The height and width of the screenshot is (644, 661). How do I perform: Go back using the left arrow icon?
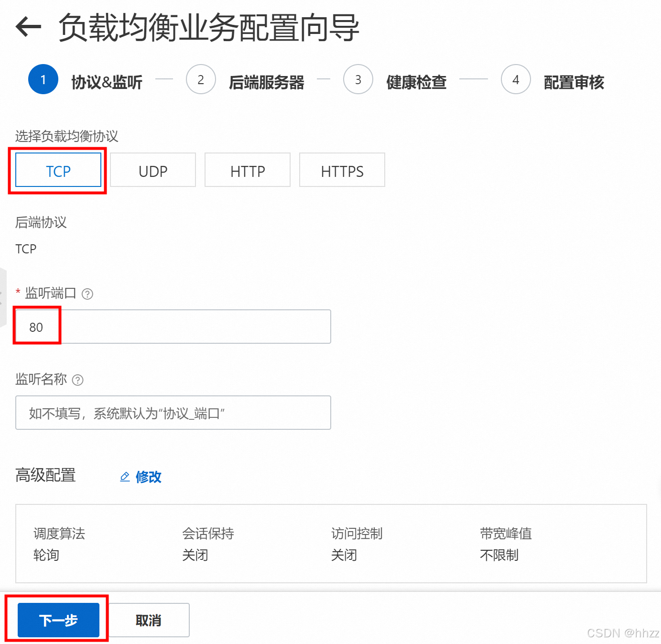[x=28, y=27]
